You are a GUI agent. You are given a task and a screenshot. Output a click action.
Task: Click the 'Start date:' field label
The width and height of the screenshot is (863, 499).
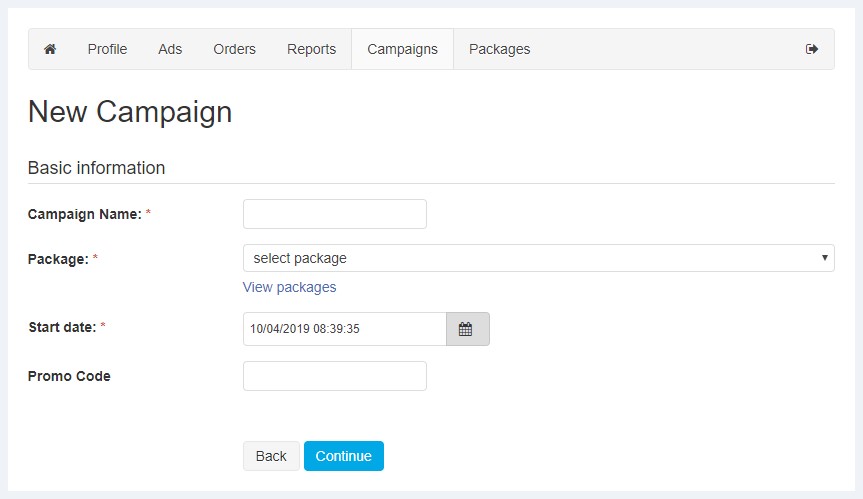click(62, 327)
